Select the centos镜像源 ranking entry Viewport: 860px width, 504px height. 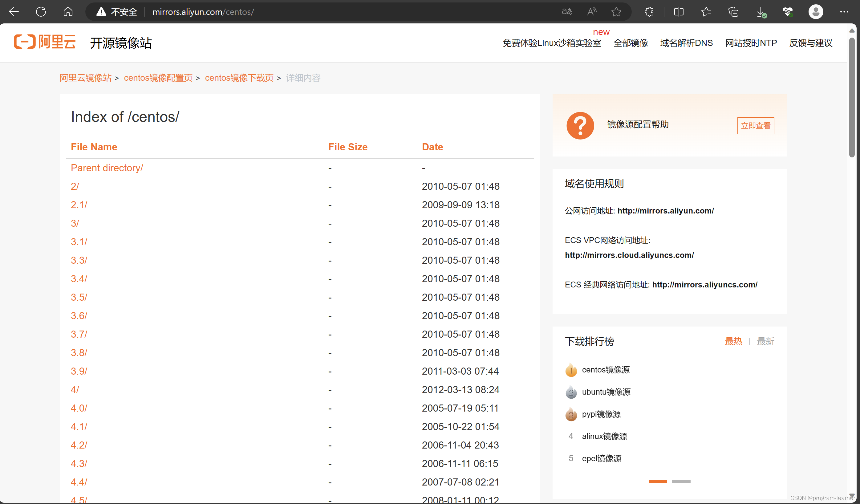pyautogui.click(x=606, y=370)
